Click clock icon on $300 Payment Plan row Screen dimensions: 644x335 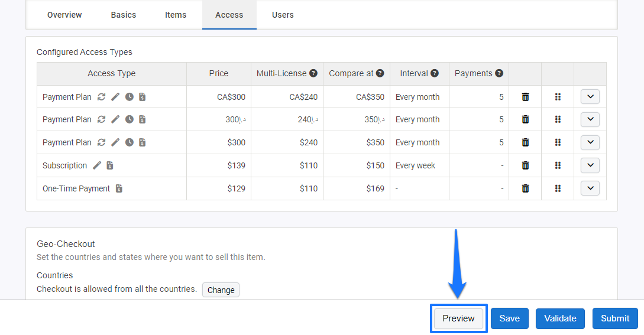coord(130,142)
